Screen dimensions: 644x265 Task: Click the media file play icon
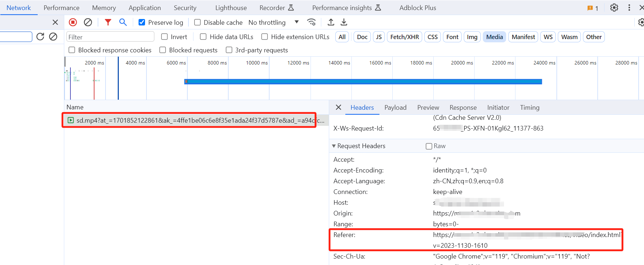click(x=71, y=120)
